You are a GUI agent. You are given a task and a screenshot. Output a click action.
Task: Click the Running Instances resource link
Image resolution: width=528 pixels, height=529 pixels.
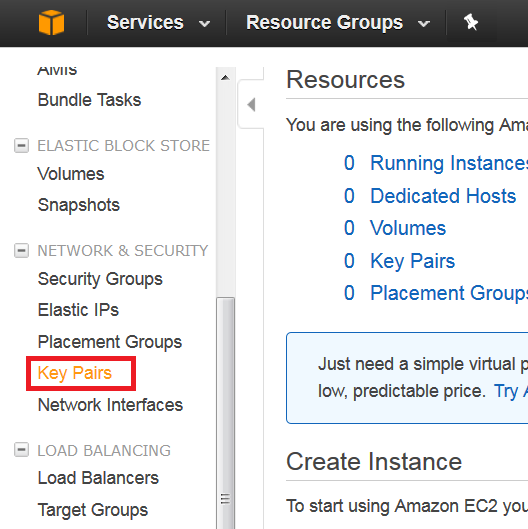(x=449, y=163)
